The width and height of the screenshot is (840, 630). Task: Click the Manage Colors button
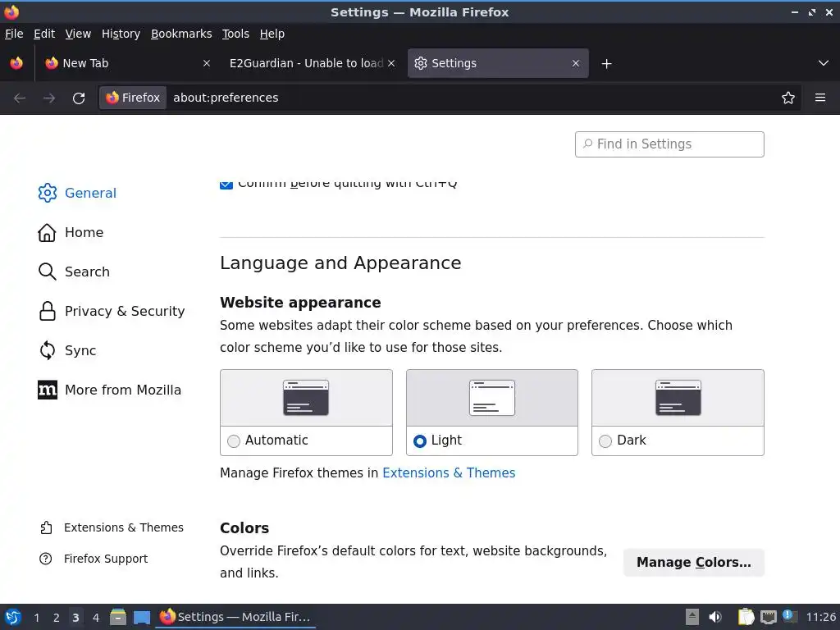694,563
